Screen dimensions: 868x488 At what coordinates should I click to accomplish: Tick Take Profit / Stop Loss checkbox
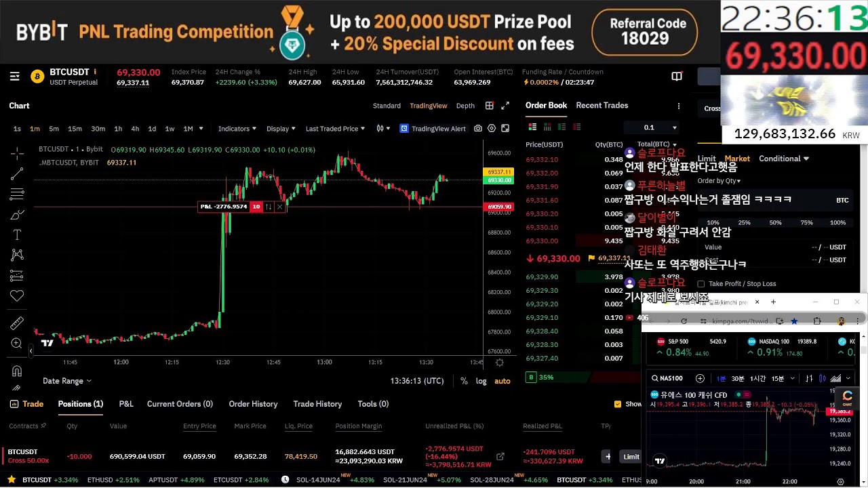701,284
